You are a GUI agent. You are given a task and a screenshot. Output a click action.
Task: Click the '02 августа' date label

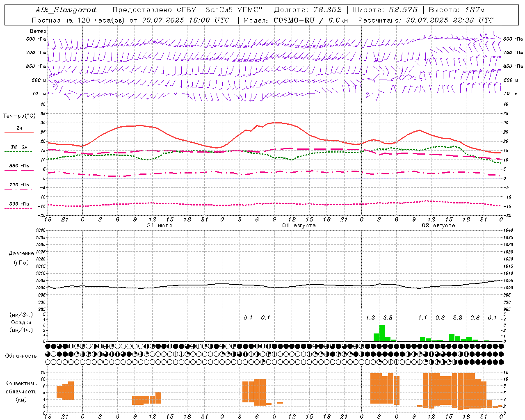pos(438,226)
